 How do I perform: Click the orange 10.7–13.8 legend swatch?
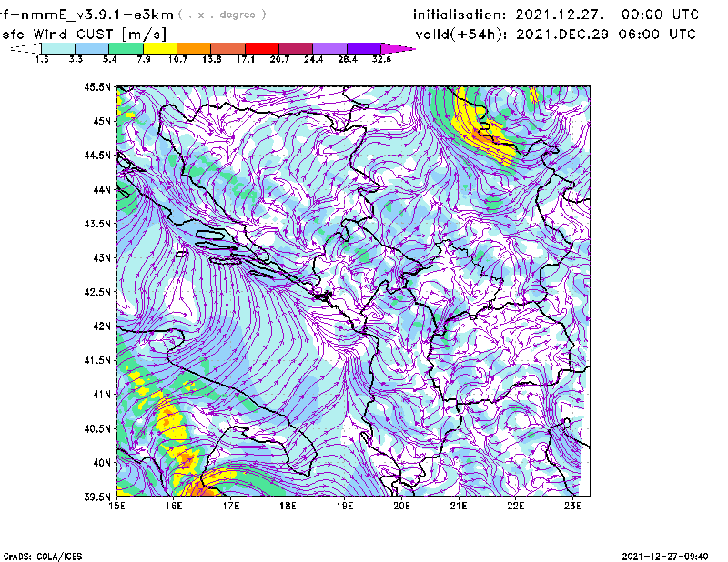point(194,48)
